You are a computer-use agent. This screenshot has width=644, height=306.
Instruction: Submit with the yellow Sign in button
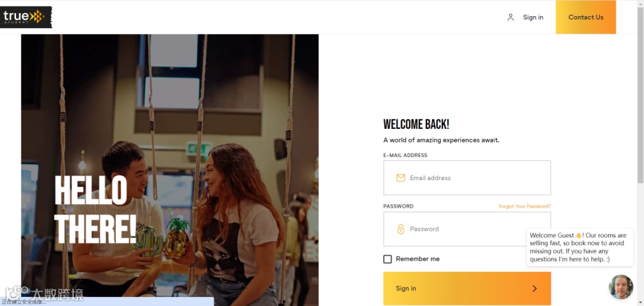tap(467, 288)
